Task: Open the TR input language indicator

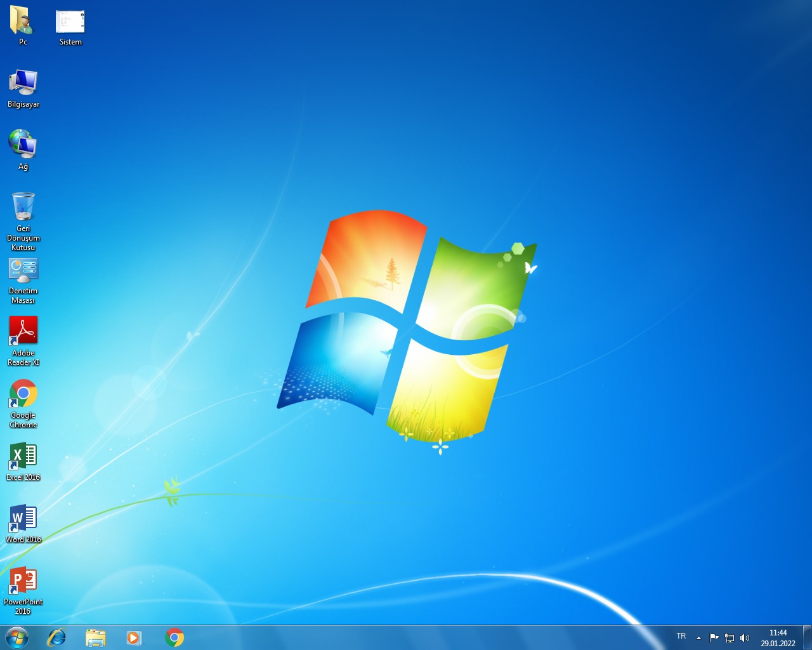Action: [681, 636]
